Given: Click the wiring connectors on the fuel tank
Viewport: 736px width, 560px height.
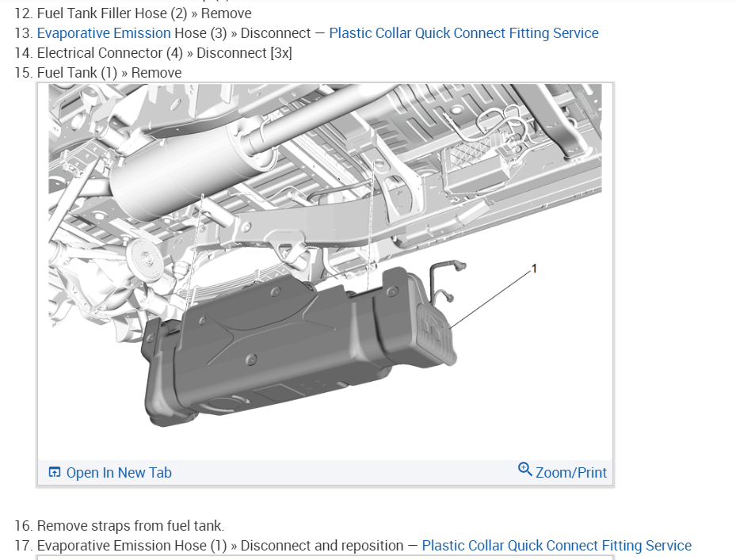Looking at the screenshot, I should [446, 282].
